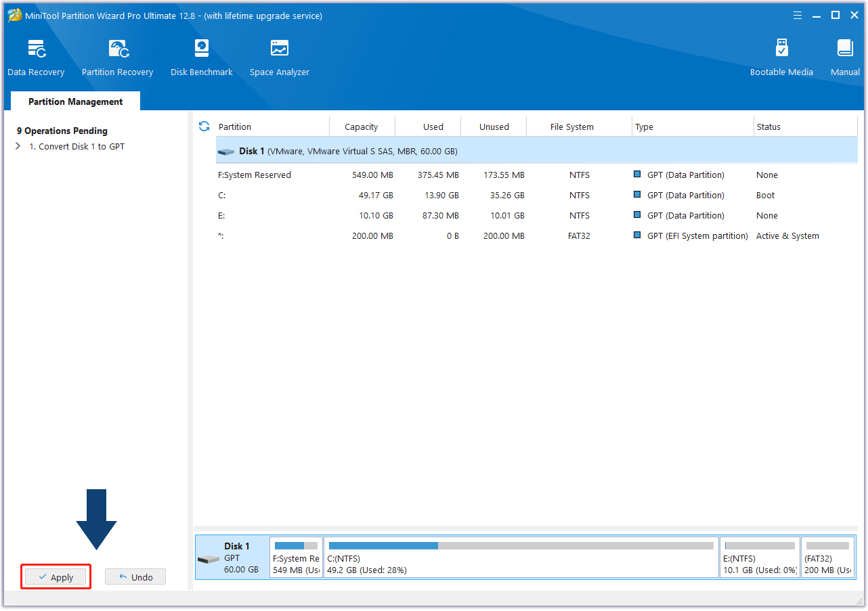The width and height of the screenshot is (868, 611).
Task: Sort by Status column header
Action: (806, 127)
